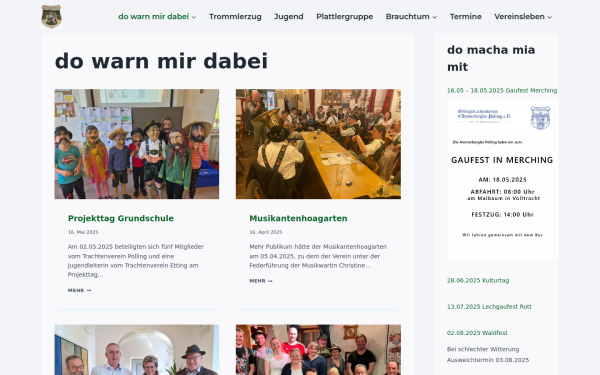Expand the 'do warn mir dabei' submenu chevron

194,17
